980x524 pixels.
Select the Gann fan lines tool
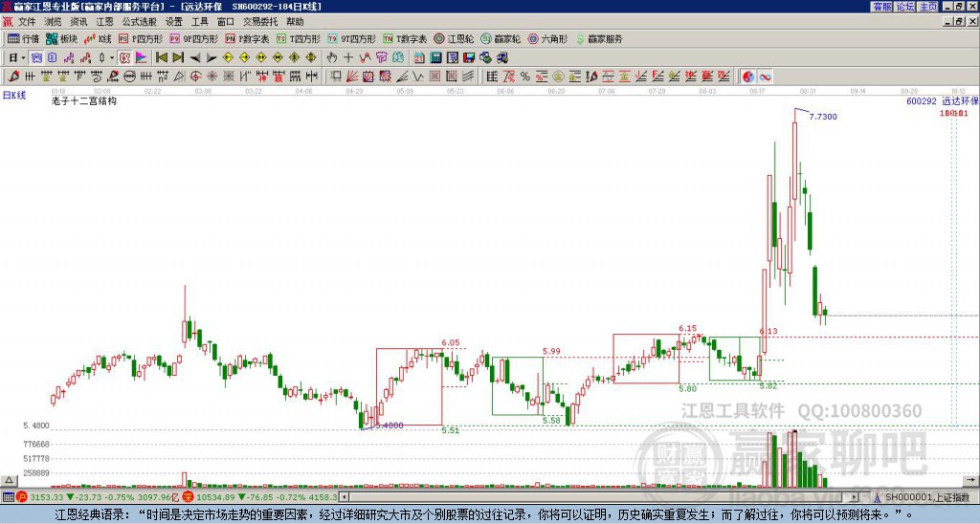(352, 76)
